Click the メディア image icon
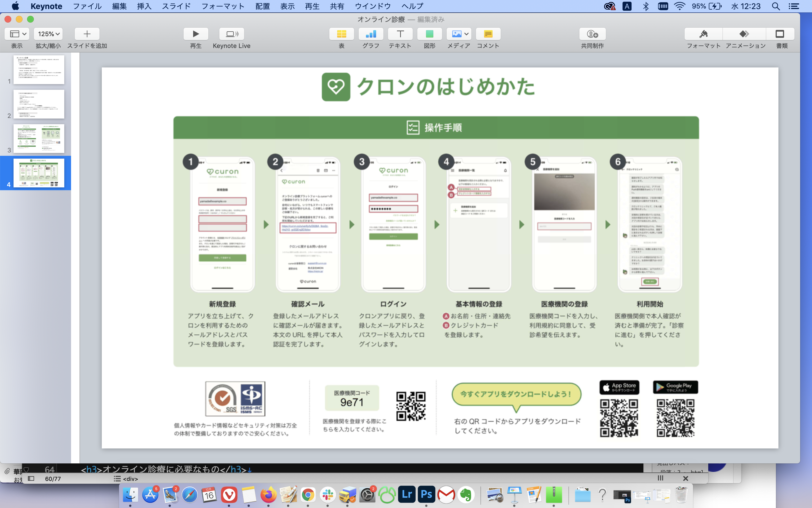The height and width of the screenshot is (508, 812). point(457,34)
